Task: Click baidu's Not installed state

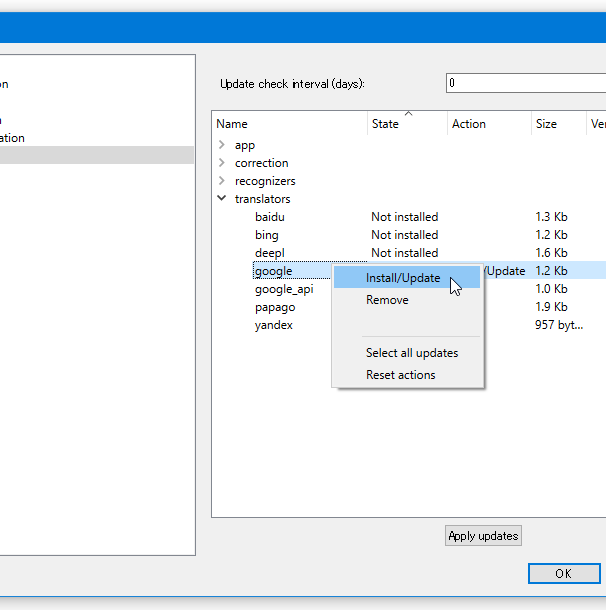Action: pos(405,217)
